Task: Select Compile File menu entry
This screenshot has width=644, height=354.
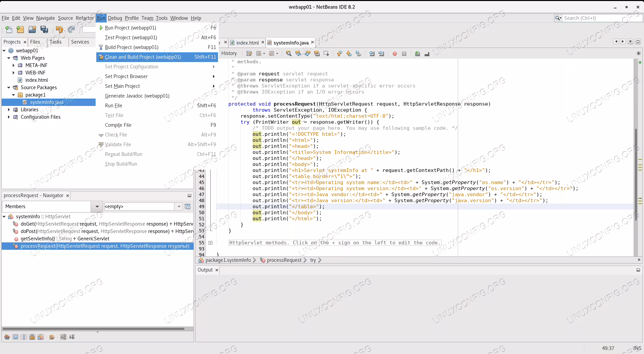Action: pyautogui.click(x=157, y=125)
